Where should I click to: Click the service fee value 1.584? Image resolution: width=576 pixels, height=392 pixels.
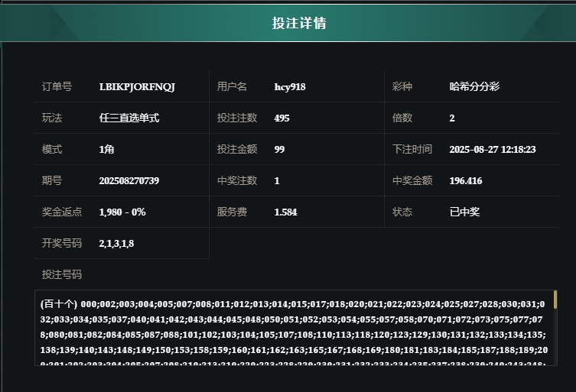pyautogui.click(x=285, y=212)
